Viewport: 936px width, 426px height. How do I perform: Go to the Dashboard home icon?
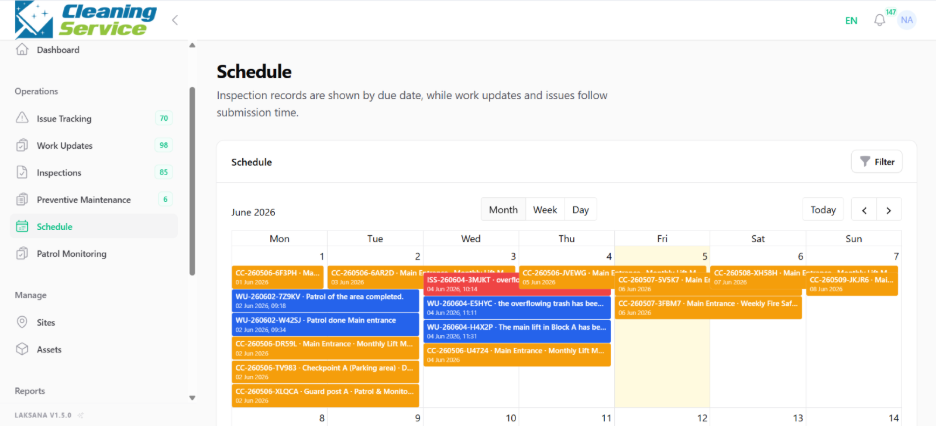click(x=22, y=50)
